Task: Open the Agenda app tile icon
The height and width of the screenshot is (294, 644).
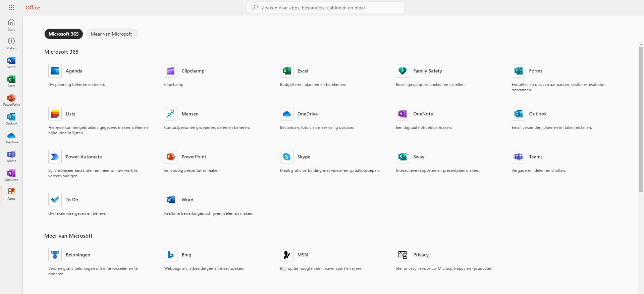Action: pyautogui.click(x=55, y=71)
